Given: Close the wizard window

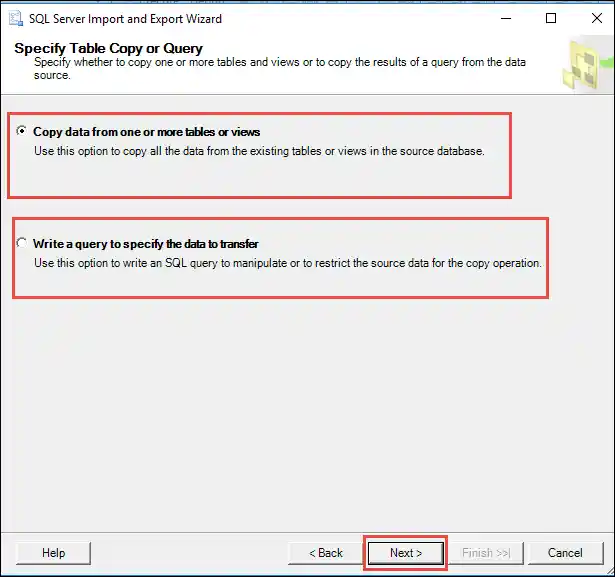Looking at the screenshot, I should [x=597, y=18].
